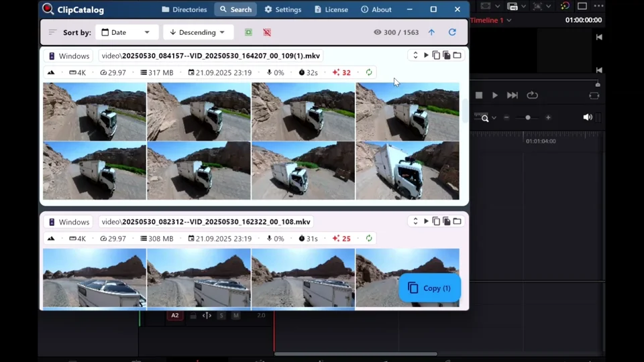Adjust the timeline zoom slider handle
The image size is (644, 362).
pos(528,117)
